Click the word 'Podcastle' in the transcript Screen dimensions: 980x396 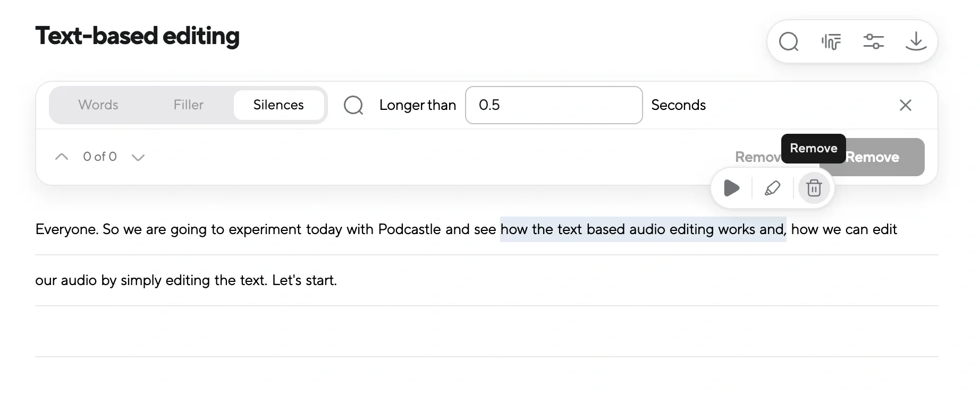click(409, 229)
